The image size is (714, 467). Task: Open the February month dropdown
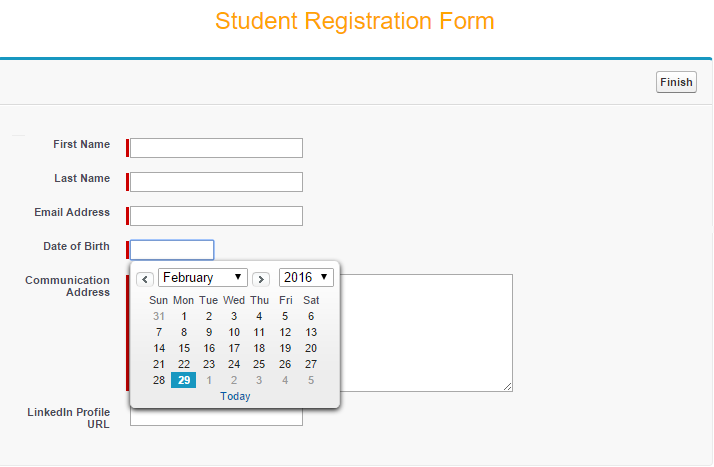[203, 277]
